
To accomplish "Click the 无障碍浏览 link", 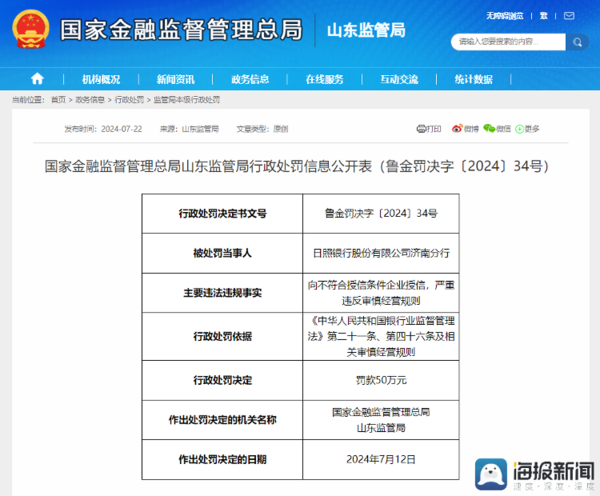I will 505,16.
